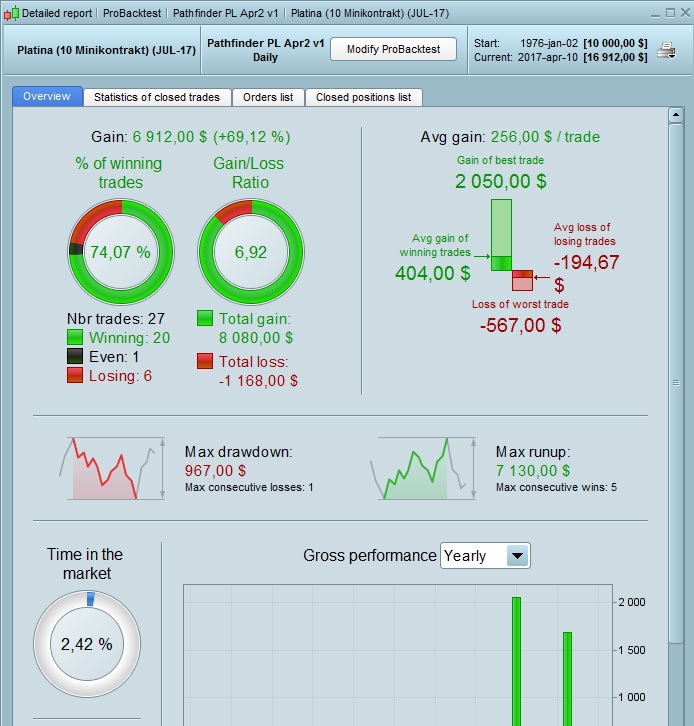
Task: Select the Overview tab
Action: pyautogui.click(x=47, y=96)
